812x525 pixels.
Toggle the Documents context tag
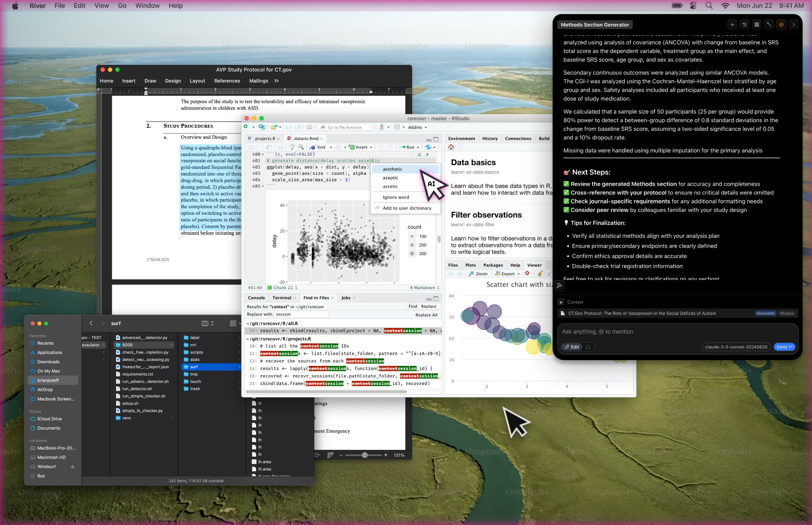[x=765, y=313]
